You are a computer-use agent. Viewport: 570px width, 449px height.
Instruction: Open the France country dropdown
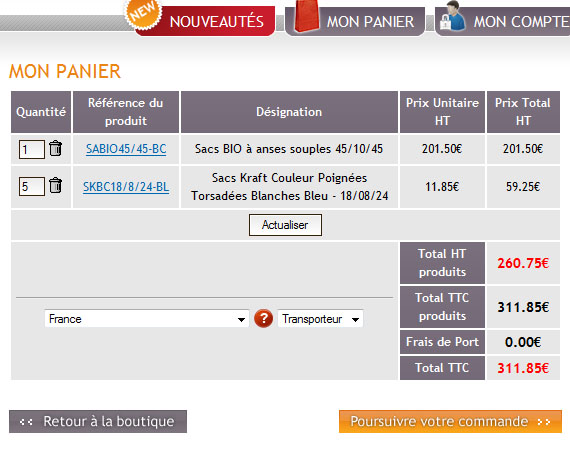pos(146,319)
